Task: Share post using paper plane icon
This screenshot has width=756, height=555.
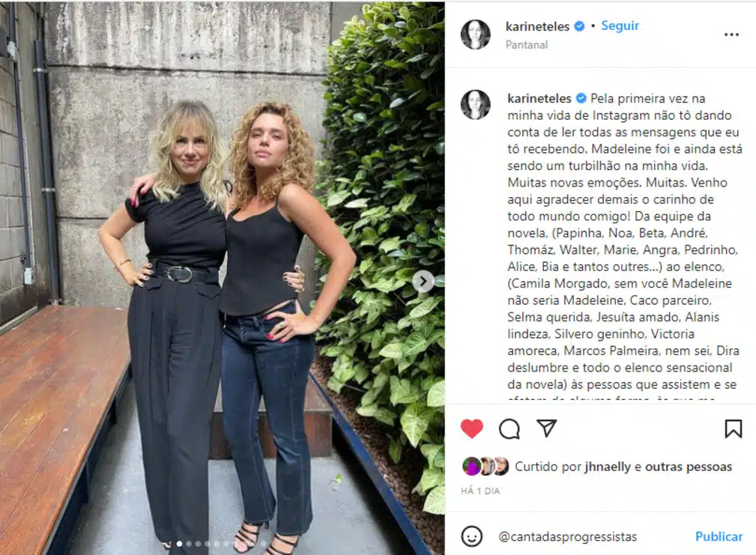Action: (546, 428)
